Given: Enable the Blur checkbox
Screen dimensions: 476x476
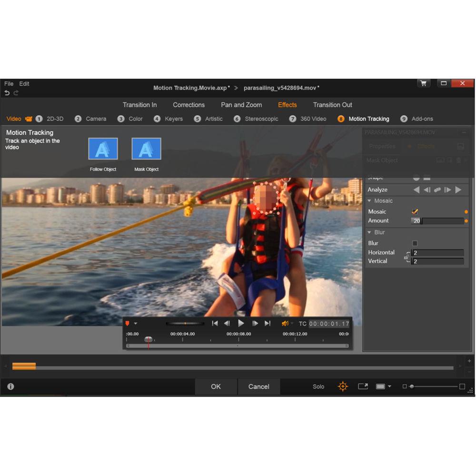Looking at the screenshot, I should [x=415, y=243].
